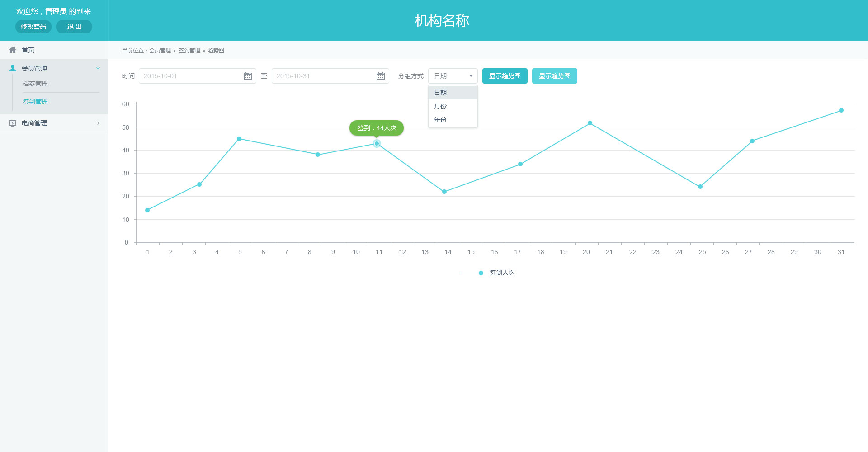The height and width of the screenshot is (452, 868).
Task: Open the 签到管理 submenu item
Action: click(35, 102)
